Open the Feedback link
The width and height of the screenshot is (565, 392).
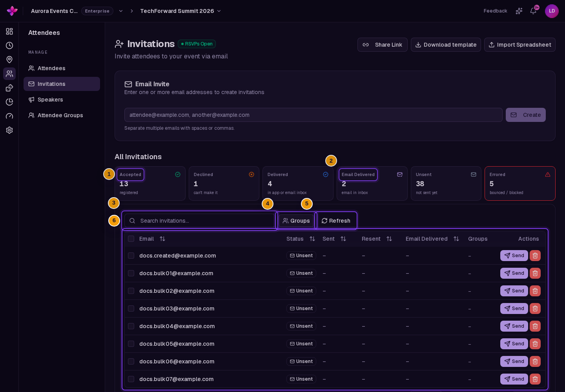495,11
